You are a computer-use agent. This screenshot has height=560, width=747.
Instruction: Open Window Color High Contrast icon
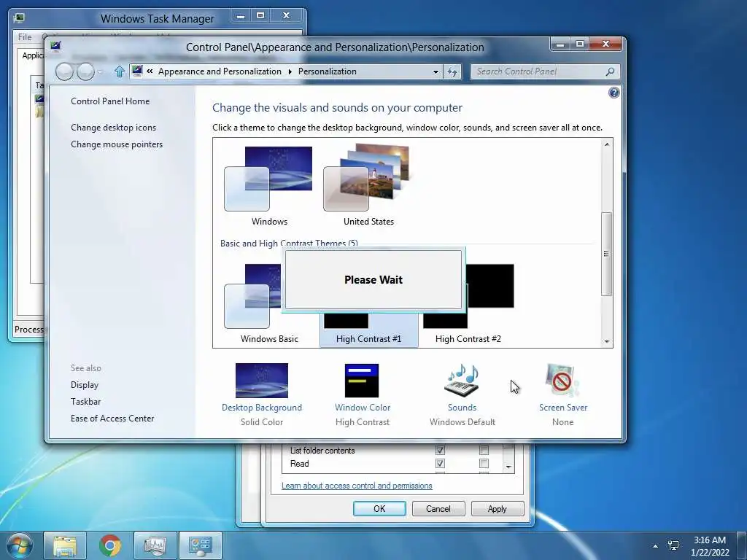362,381
